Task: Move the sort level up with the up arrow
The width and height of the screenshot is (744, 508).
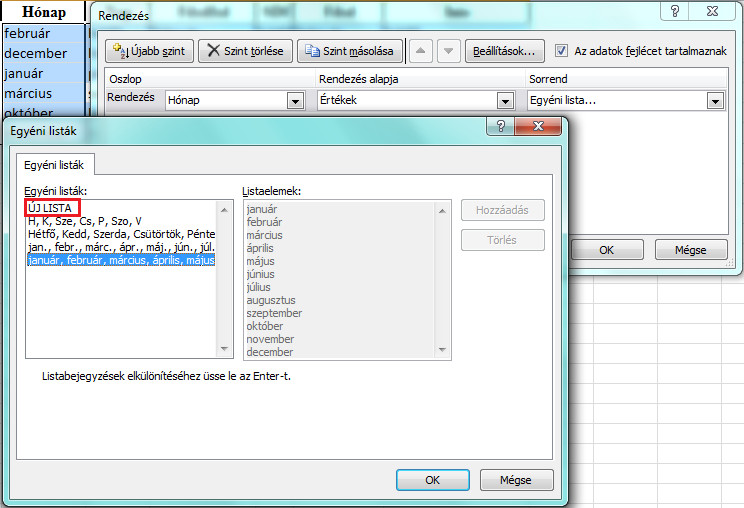Action: [420, 51]
